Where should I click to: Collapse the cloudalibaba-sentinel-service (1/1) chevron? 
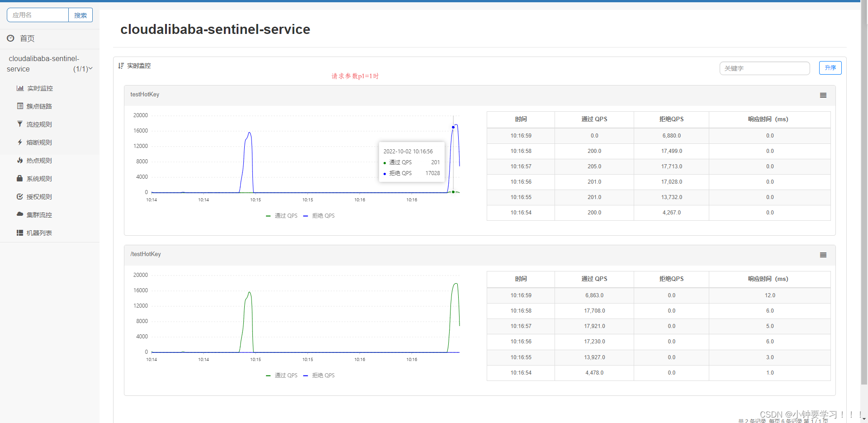[90, 68]
